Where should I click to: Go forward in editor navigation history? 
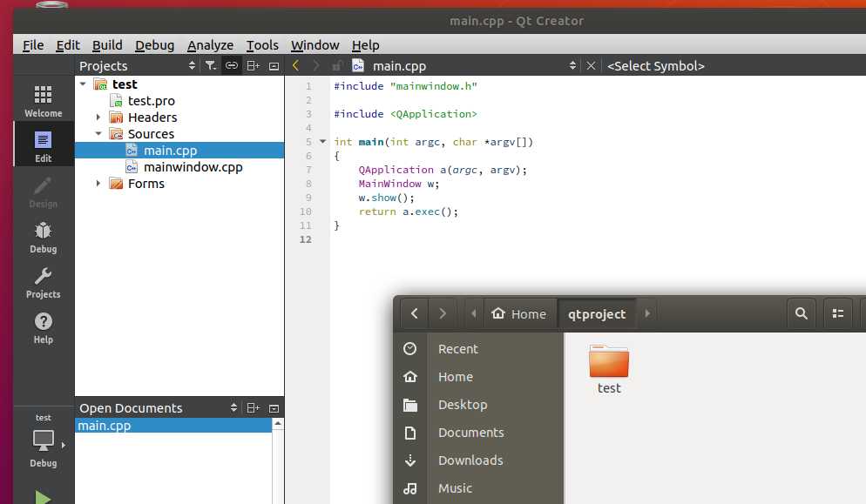point(316,65)
